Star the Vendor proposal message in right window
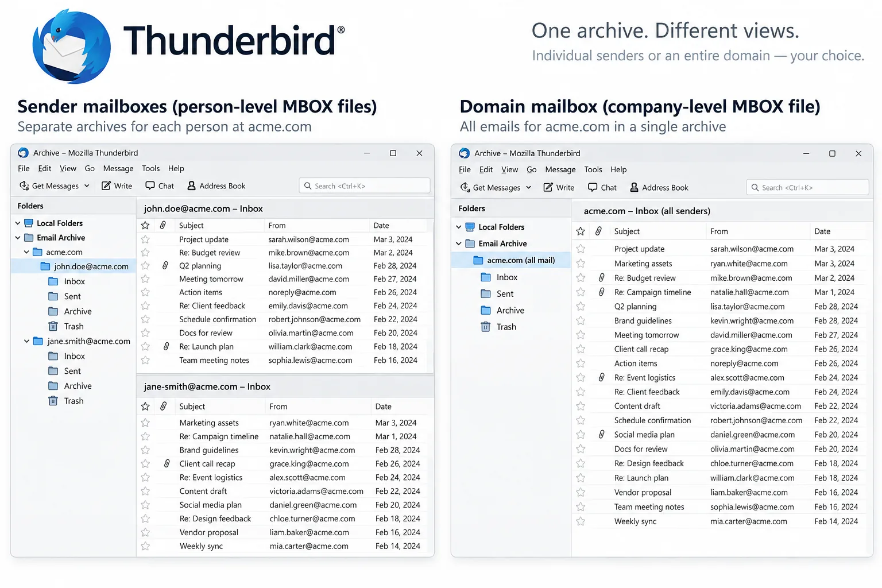 coord(581,493)
